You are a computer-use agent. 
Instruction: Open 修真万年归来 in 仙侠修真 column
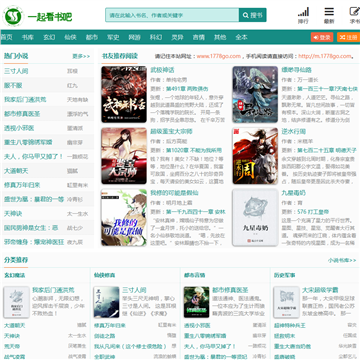110,325
